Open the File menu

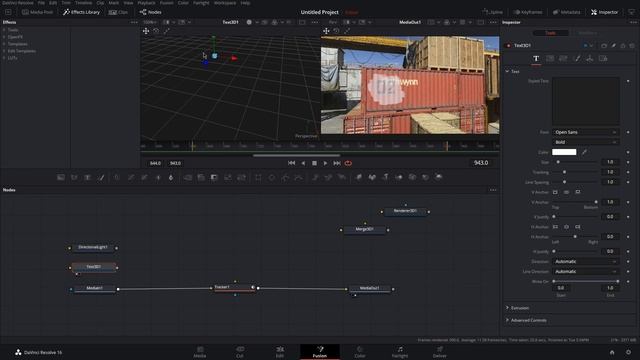(x=41, y=3)
